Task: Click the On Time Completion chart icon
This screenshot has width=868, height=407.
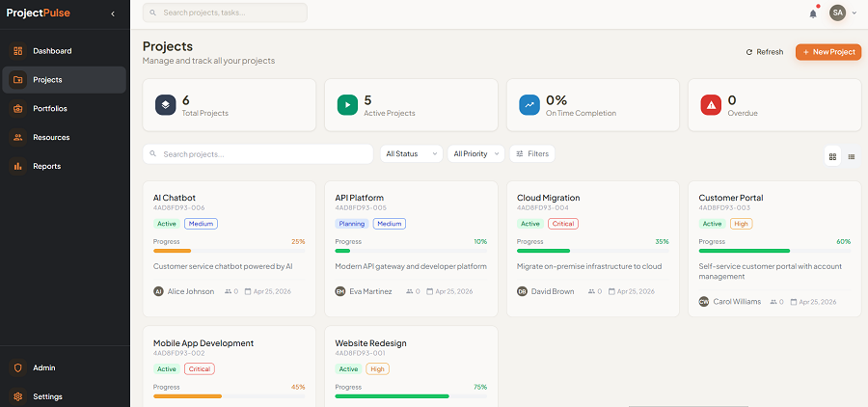Action: point(529,105)
